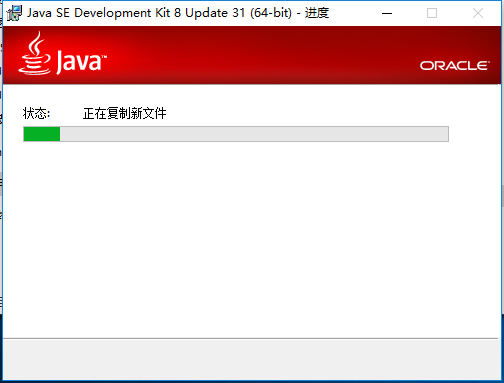Click the ORACLE logo in banner
This screenshot has width=504, height=383.
pyautogui.click(x=455, y=66)
